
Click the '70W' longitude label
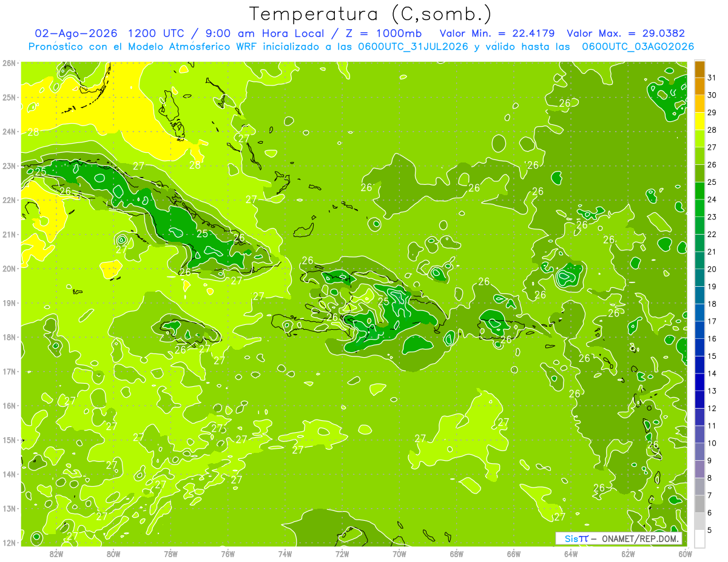[400, 554]
